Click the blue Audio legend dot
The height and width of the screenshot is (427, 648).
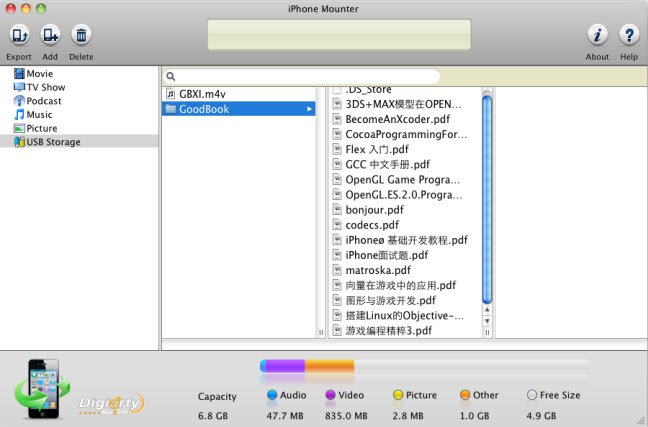(x=272, y=395)
